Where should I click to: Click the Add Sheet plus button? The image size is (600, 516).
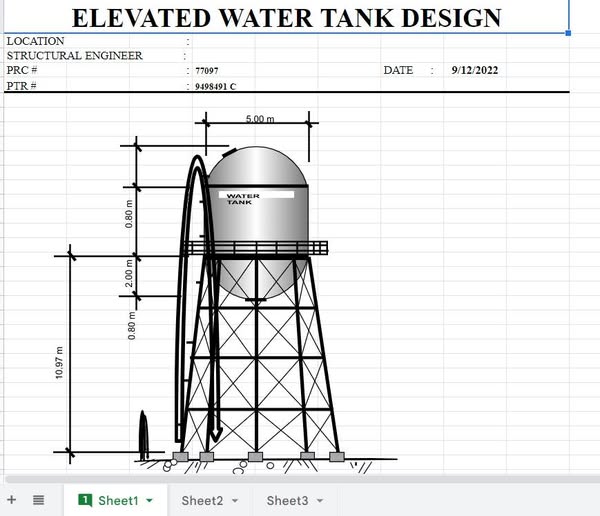pyautogui.click(x=12, y=500)
